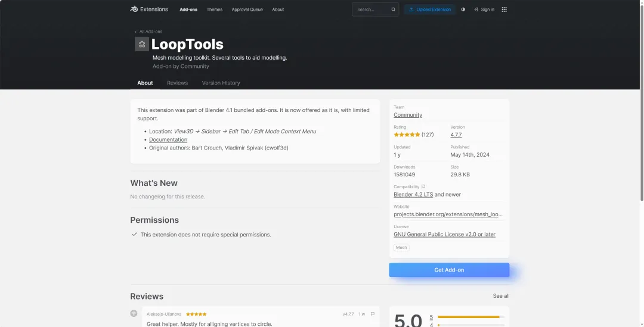This screenshot has height=327, width=644.
Task: Open the Blender 4.2 LTS link
Action: [413, 195]
